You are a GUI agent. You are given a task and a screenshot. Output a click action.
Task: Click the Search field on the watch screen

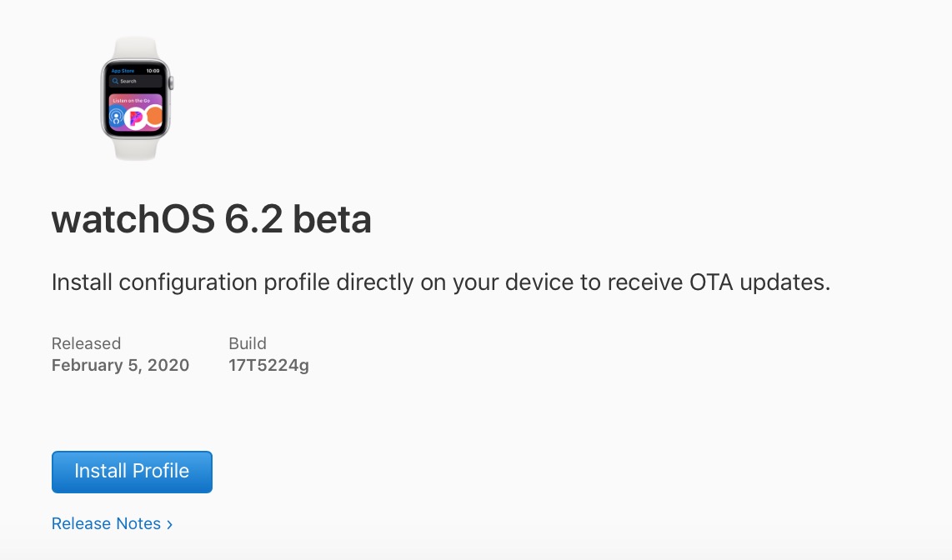[x=136, y=82]
